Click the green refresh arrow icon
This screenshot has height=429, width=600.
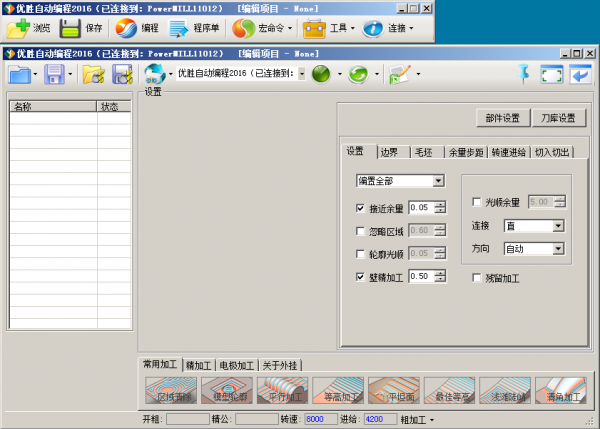[358, 74]
